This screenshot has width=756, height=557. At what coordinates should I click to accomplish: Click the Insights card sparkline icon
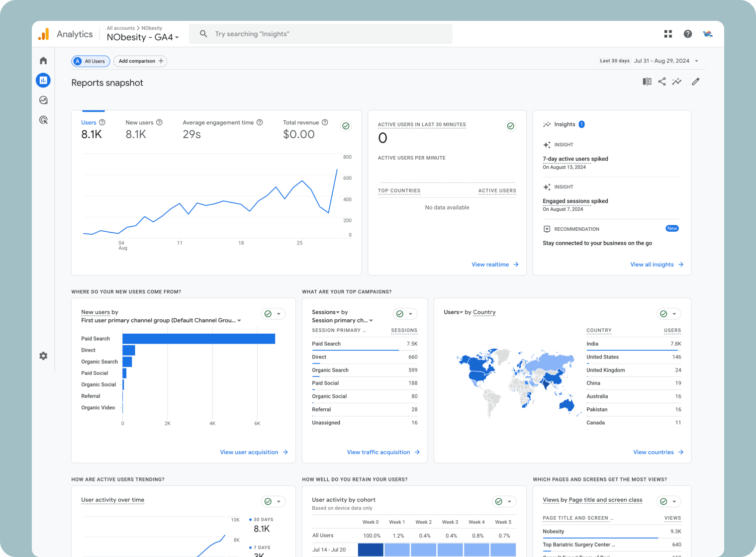point(547,124)
